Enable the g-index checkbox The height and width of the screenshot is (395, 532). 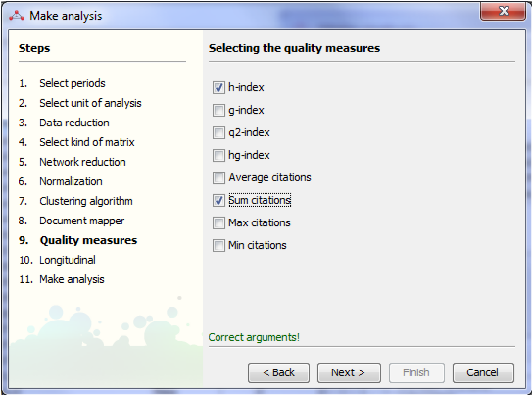(218, 111)
